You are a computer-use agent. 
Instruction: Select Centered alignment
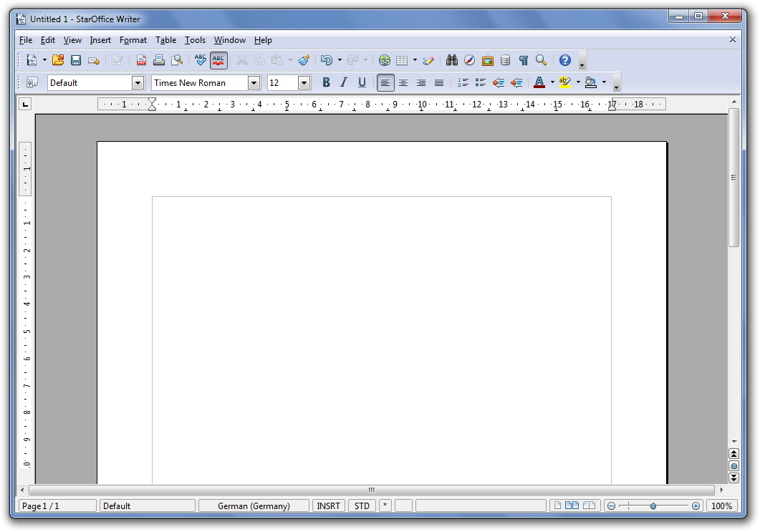[403, 83]
